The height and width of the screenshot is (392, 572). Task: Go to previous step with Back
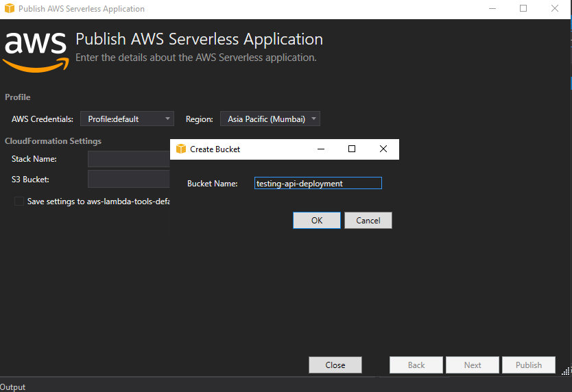pos(416,365)
